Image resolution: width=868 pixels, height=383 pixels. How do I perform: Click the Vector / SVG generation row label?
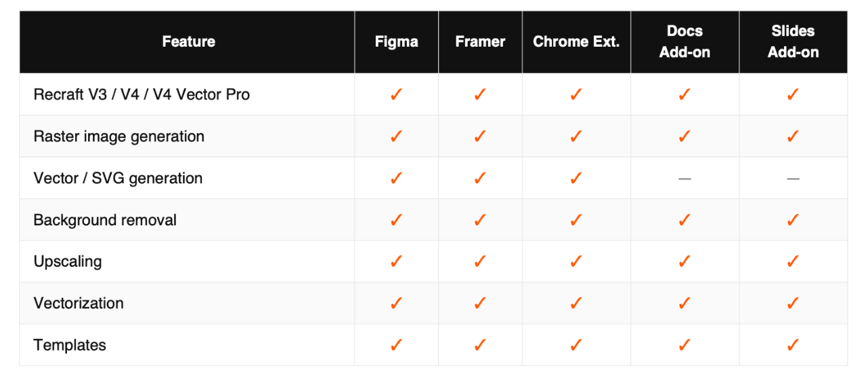pos(118,179)
